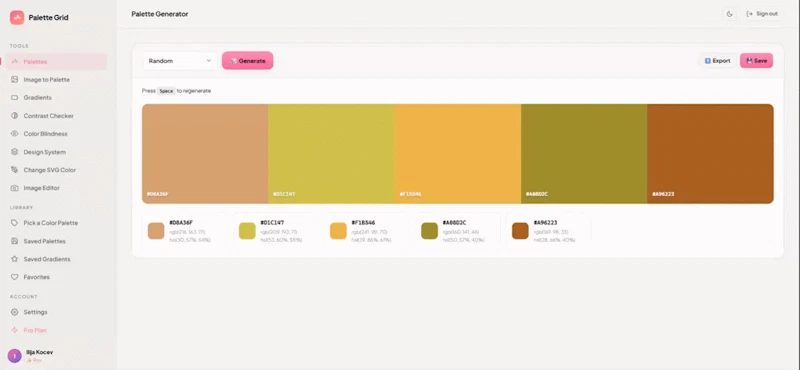Click the Ilija Kocev avatar circle
Screen dimensions: 800x370
click(14, 356)
